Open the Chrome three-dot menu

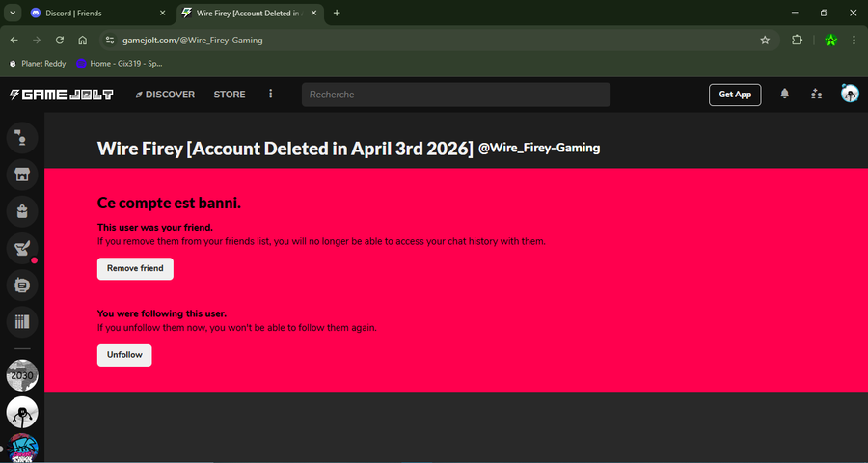[854, 40]
